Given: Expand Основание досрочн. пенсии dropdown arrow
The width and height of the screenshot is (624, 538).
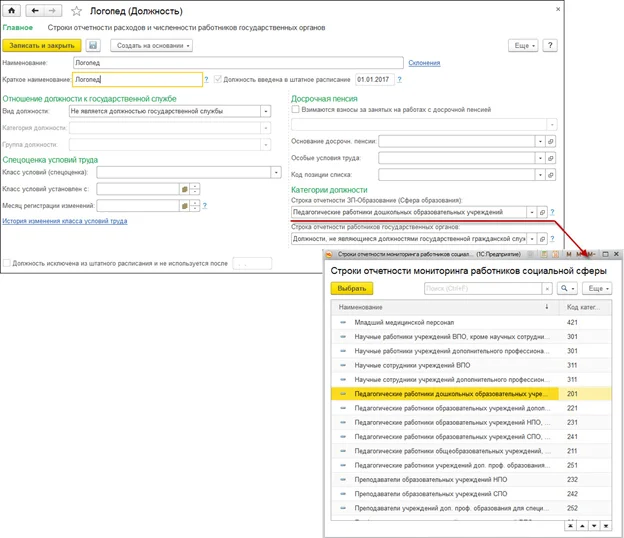Looking at the screenshot, I should pyautogui.click(x=540, y=141).
